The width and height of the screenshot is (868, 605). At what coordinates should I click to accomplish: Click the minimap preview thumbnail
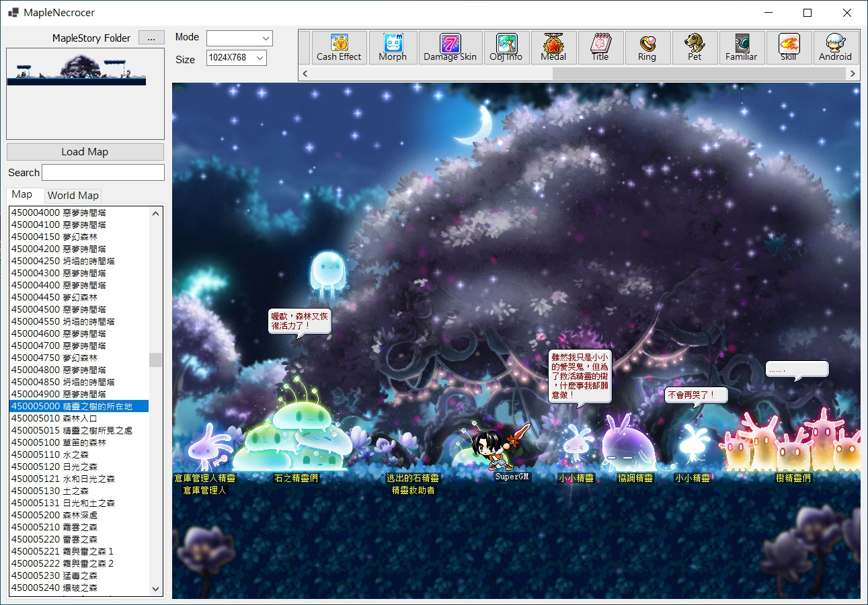pos(76,70)
